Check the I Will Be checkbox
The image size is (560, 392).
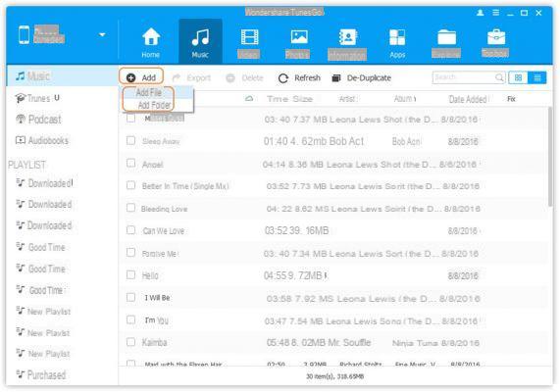[131, 297]
